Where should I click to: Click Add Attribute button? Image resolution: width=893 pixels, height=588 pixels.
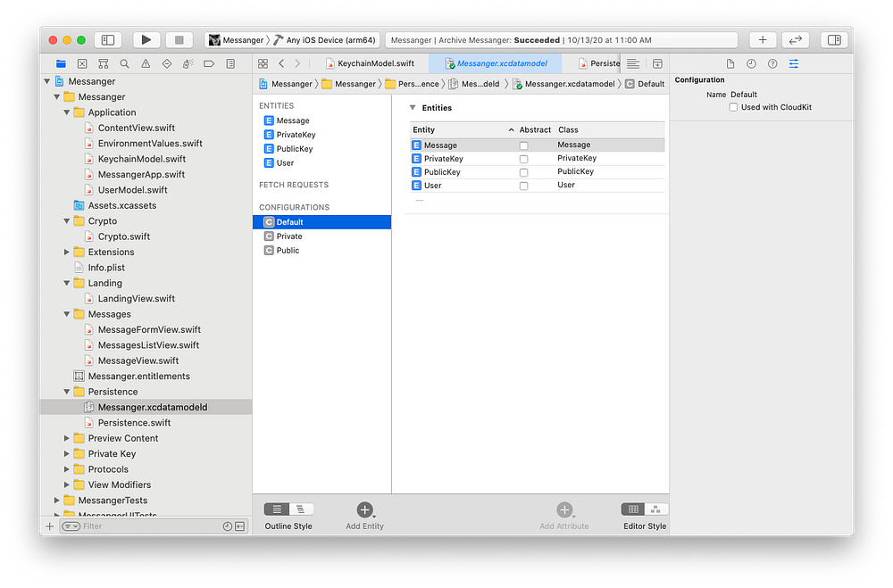(564, 516)
